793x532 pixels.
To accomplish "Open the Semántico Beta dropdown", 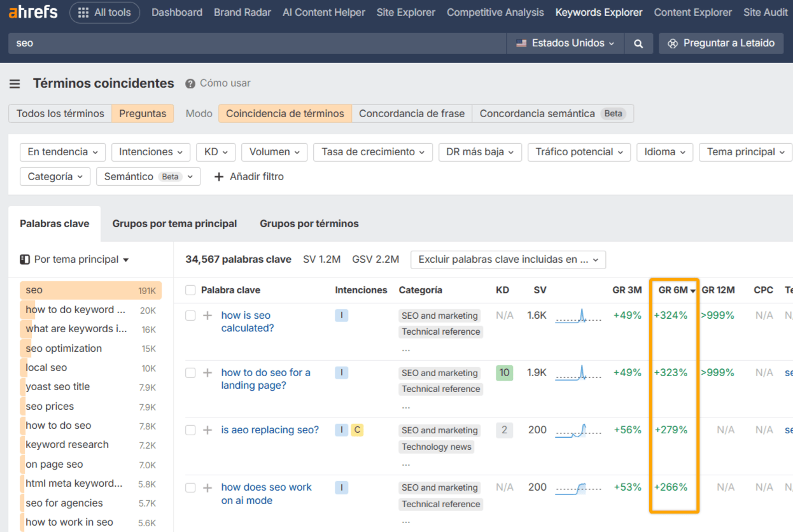I will click(x=148, y=177).
